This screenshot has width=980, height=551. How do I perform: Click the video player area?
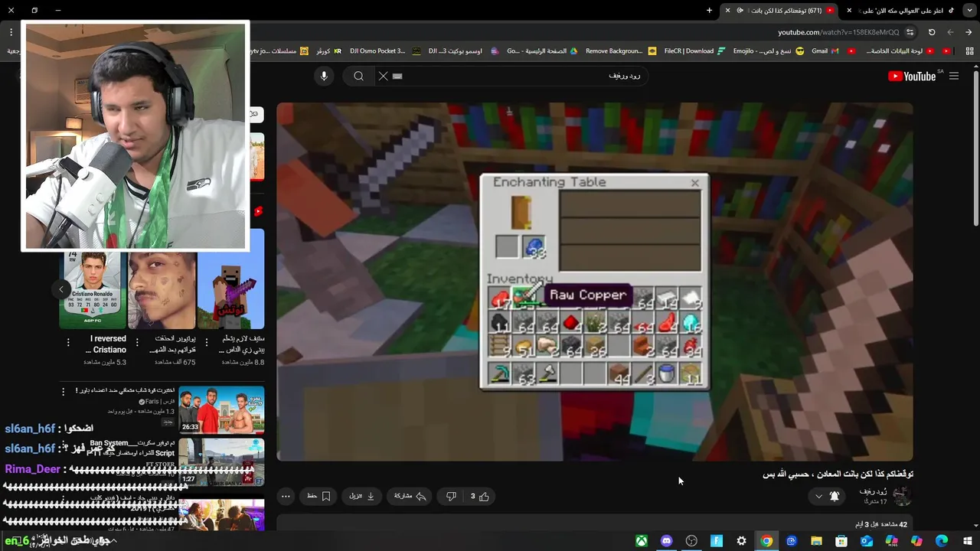pyautogui.click(x=595, y=282)
